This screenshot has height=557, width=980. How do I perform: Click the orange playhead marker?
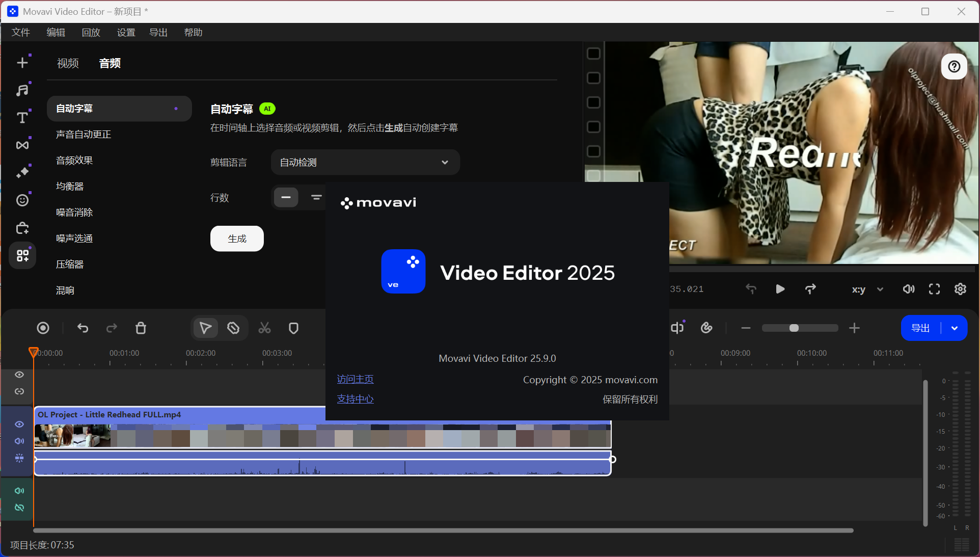click(x=34, y=352)
